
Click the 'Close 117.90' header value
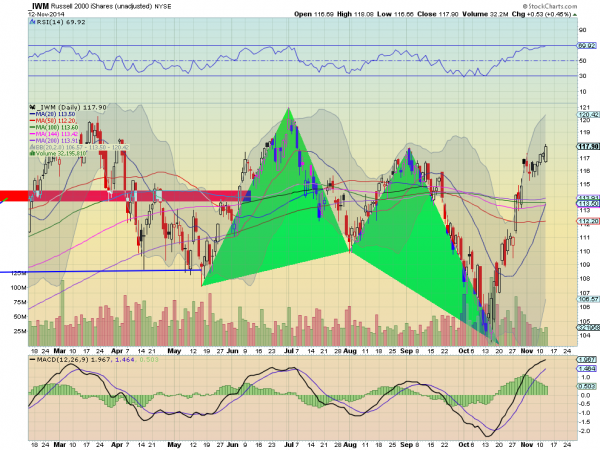(x=438, y=14)
